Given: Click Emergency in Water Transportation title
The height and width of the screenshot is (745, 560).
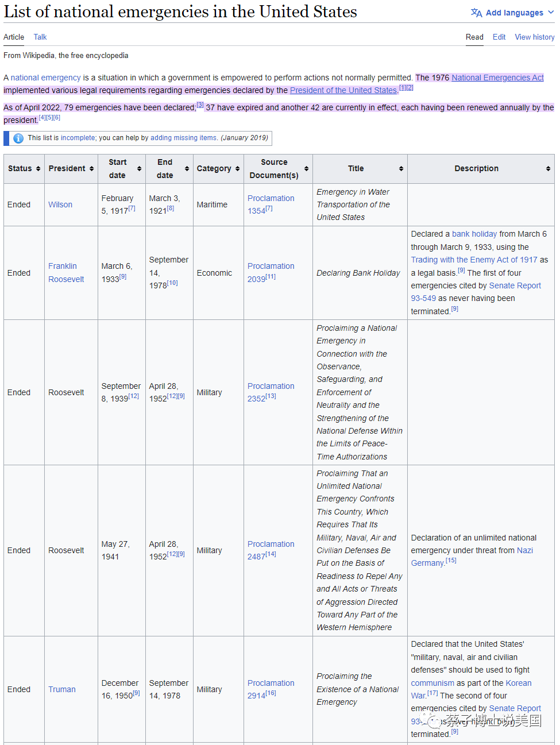Looking at the screenshot, I should (353, 204).
